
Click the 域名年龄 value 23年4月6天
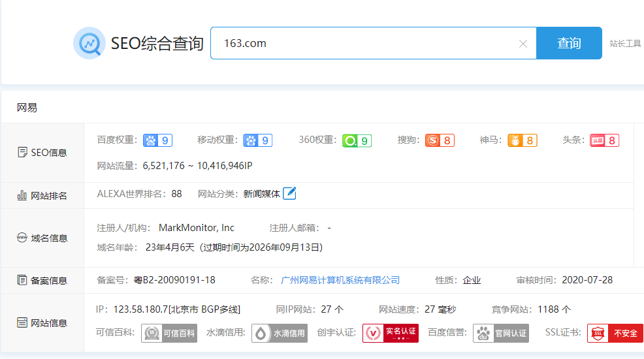click(x=170, y=247)
